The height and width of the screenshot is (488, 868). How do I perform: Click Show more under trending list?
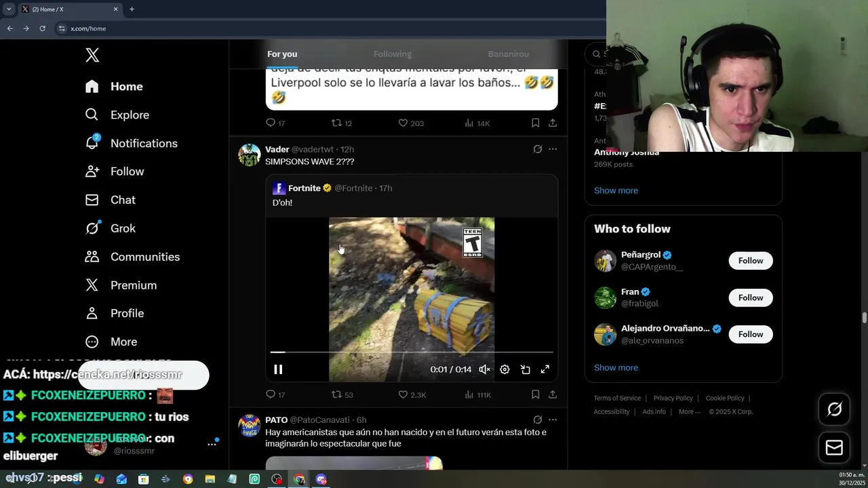616,190
